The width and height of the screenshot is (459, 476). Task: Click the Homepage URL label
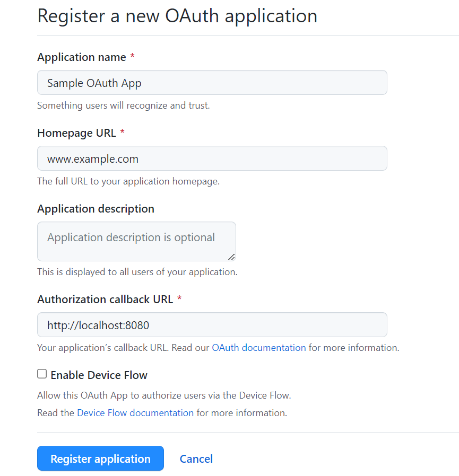click(76, 133)
